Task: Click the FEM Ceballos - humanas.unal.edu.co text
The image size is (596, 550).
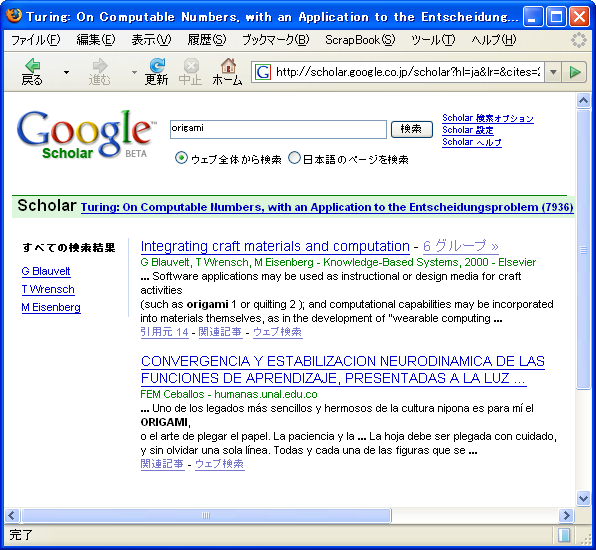Action: click(x=229, y=394)
